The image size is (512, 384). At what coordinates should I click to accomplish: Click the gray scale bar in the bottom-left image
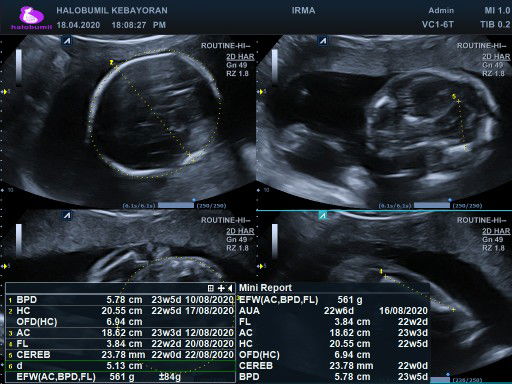point(19,240)
